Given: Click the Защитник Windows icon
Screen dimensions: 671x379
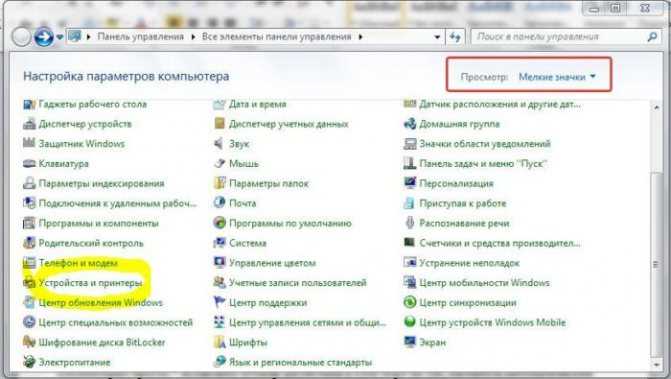Looking at the screenshot, I should click(x=29, y=144).
